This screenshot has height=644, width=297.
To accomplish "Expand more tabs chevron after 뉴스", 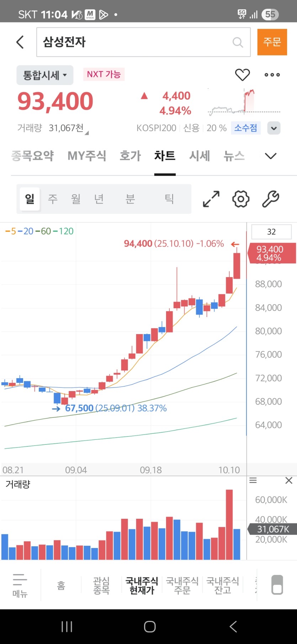I will click(x=271, y=156).
